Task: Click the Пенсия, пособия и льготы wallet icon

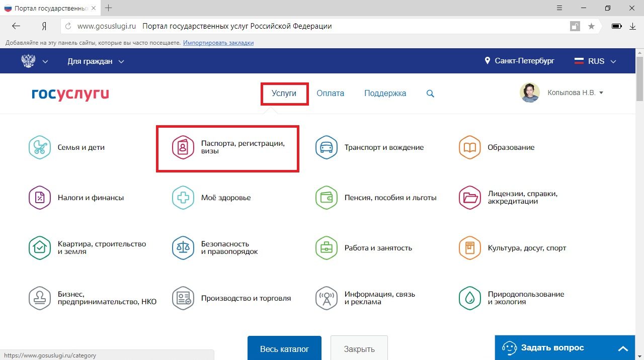Action: pos(326,198)
